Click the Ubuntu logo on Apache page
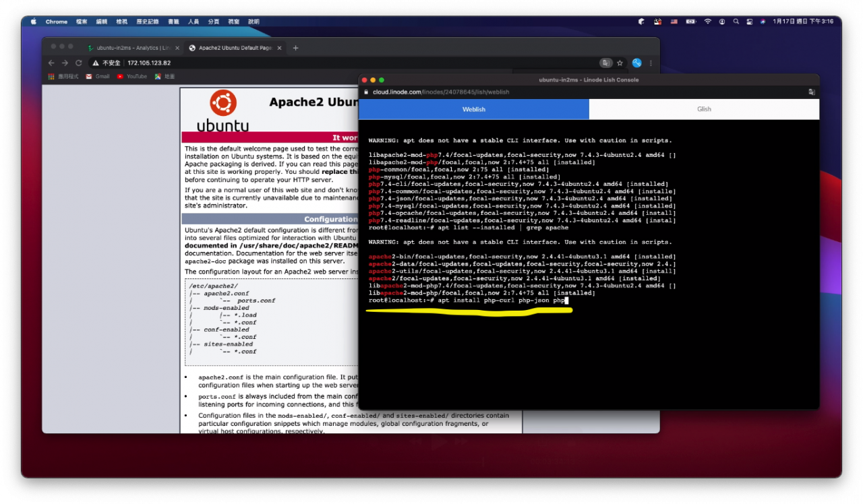This screenshot has width=863, height=504. [222, 110]
